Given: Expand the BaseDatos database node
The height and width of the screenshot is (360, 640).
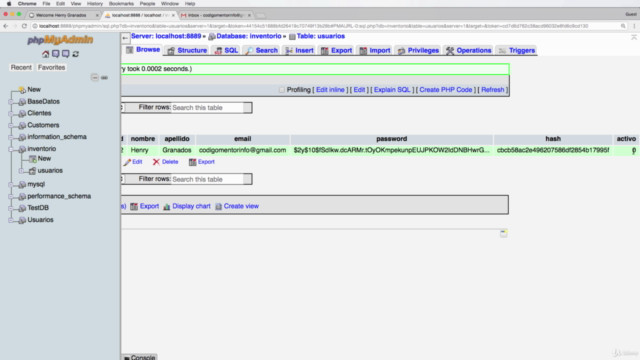Looking at the screenshot, I should pyautogui.click(x=11, y=102).
